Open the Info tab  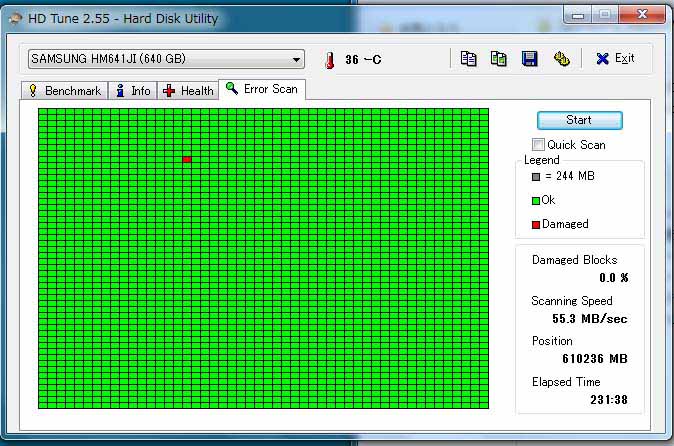(133, 91)
